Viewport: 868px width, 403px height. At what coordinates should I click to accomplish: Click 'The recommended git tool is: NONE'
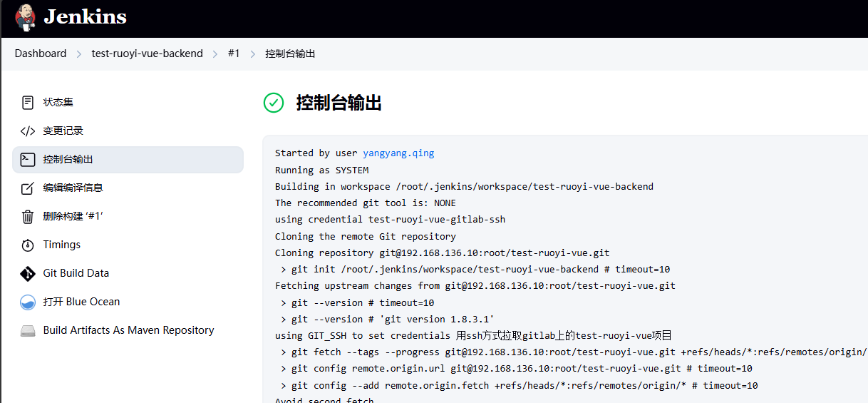click(366, 203)
